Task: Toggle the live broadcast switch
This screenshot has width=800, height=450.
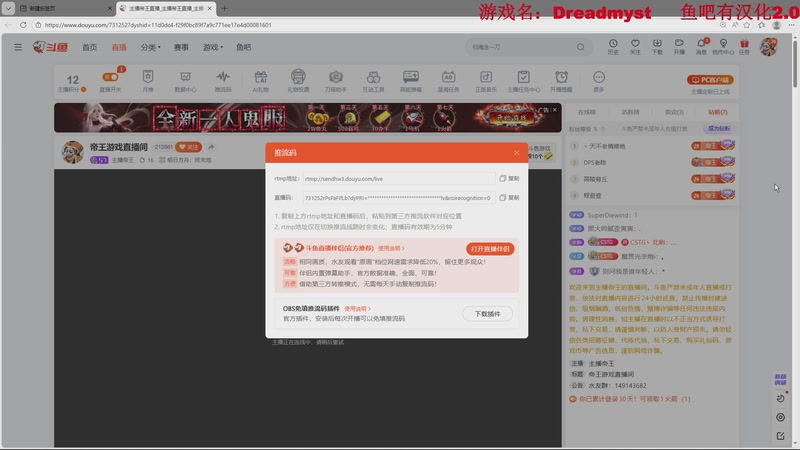Action: (110, 77)
